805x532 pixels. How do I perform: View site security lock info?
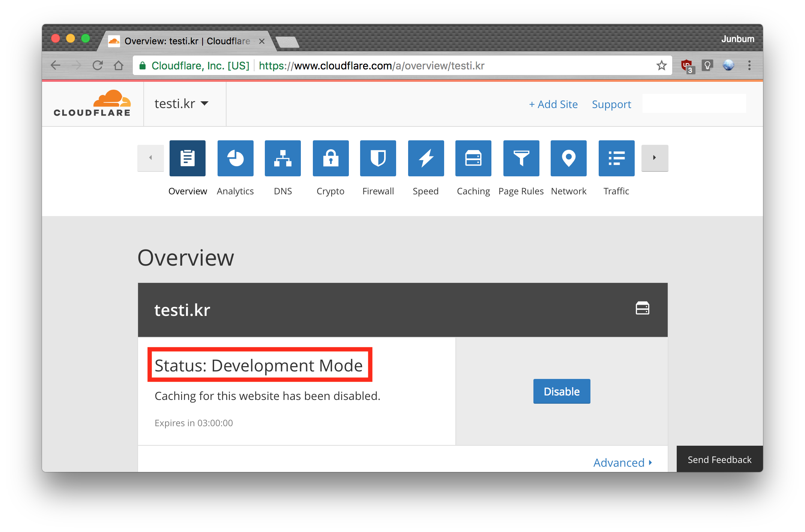tap(143, 66)
